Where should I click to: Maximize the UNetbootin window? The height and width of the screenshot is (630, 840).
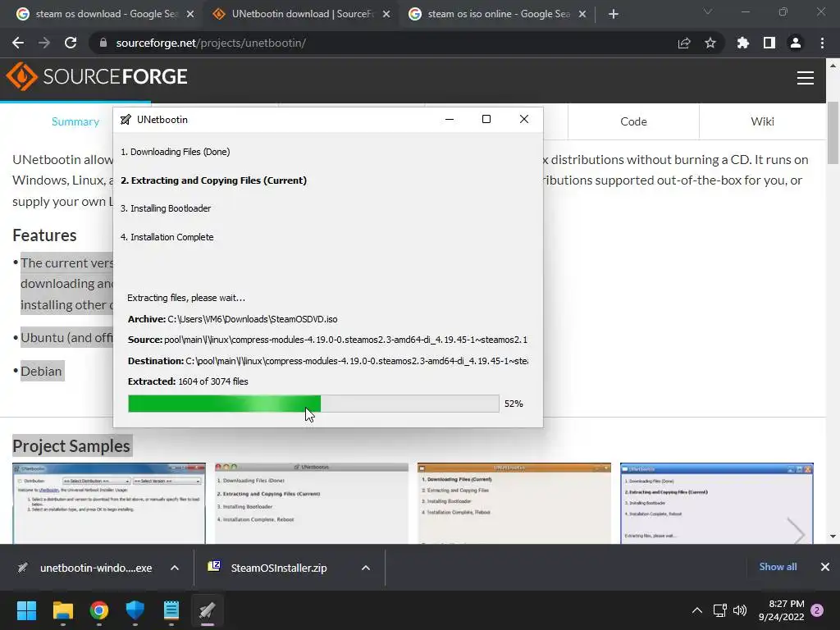(x=486, y=119)
